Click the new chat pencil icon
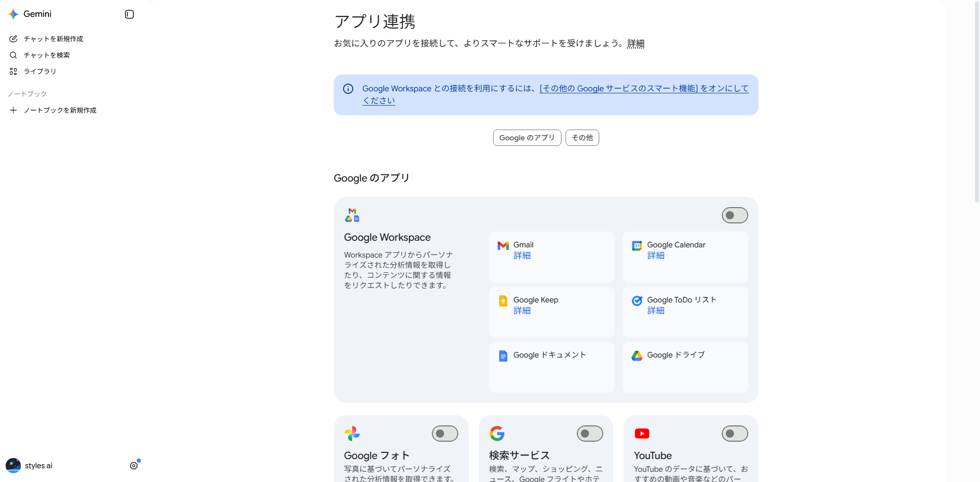 (13, 39)
